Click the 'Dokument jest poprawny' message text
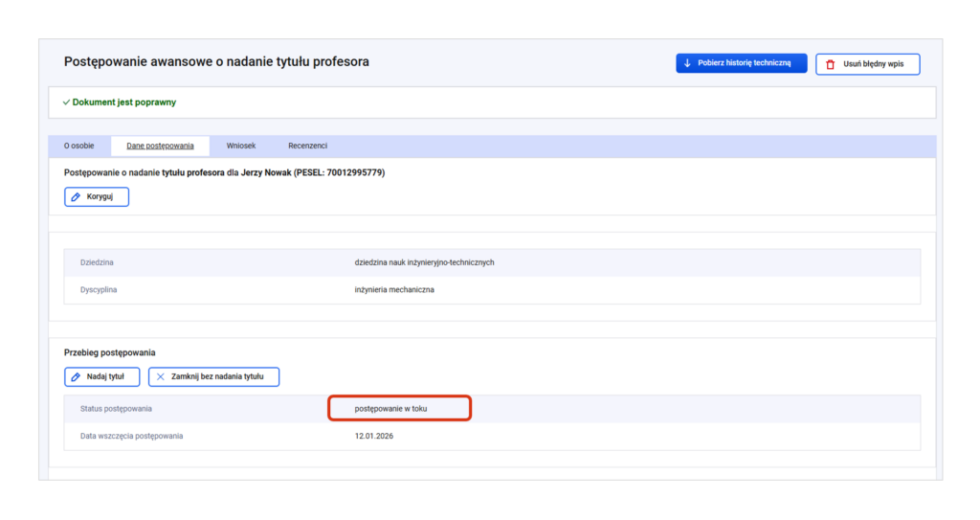The image size is (980, 520). click(x=123, y=102)
